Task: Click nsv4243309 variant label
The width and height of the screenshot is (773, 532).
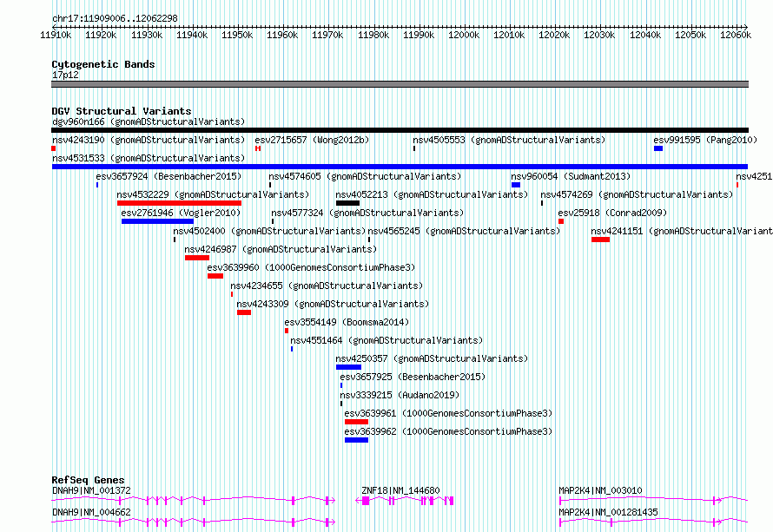Action: pyautogui.click(x=333, y=304)
